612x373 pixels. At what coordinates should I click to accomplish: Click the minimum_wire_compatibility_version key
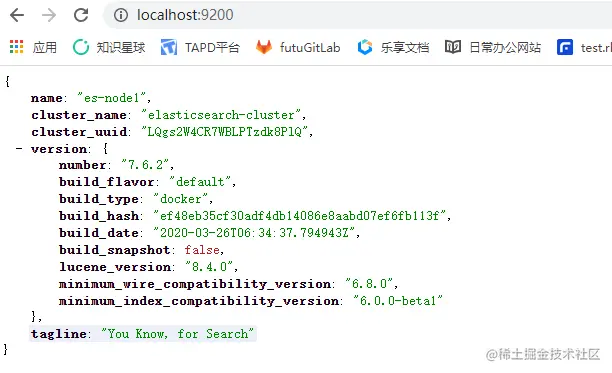195,284
